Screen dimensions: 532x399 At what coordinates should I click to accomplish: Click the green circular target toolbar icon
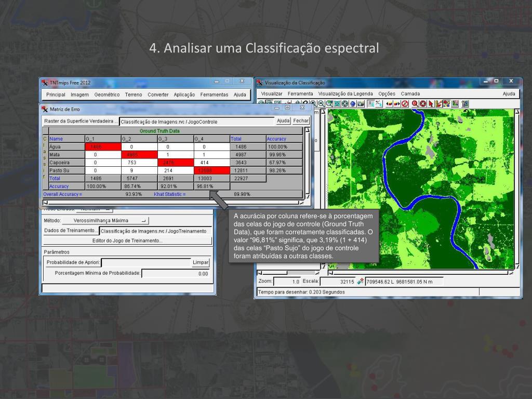coord(345,104)
